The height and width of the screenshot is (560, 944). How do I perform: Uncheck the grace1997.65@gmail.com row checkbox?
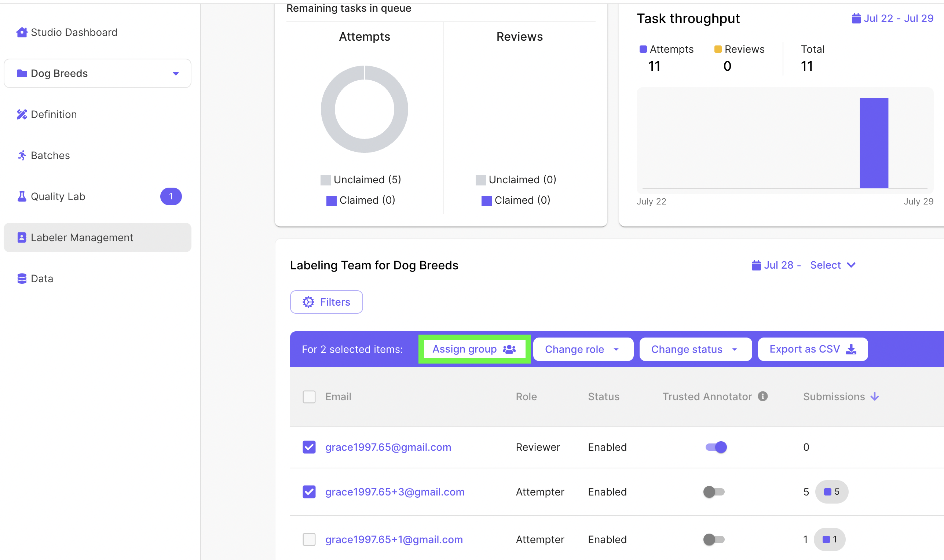(309, 447)
